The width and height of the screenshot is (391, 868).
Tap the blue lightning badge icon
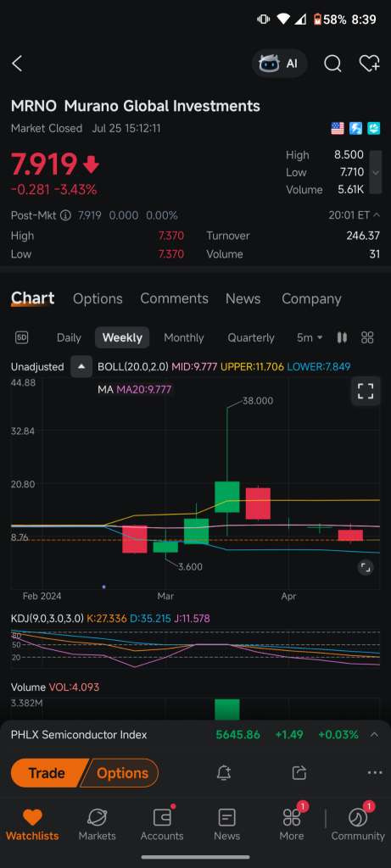(355, 129)
